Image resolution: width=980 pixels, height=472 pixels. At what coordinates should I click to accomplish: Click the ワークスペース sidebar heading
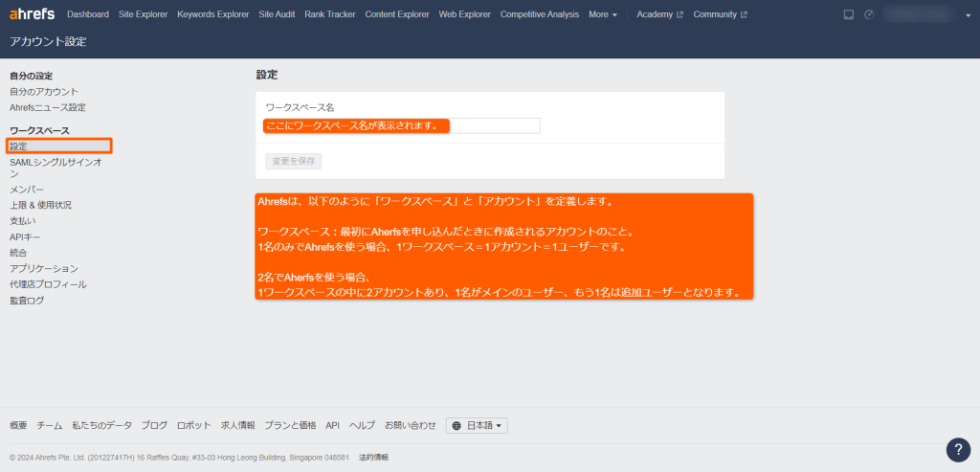(39, 130)
